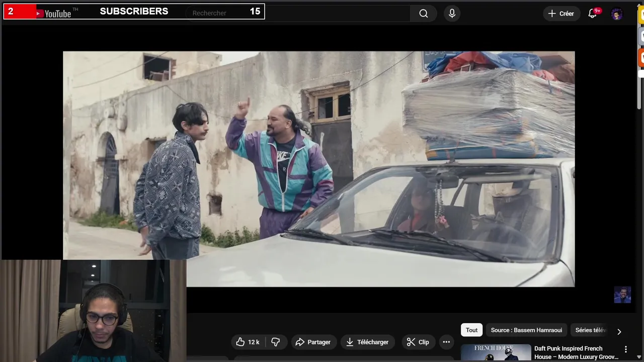
Task: Select Source : Bassem Hamraoui chip
Action: click(x=526, y=330)
